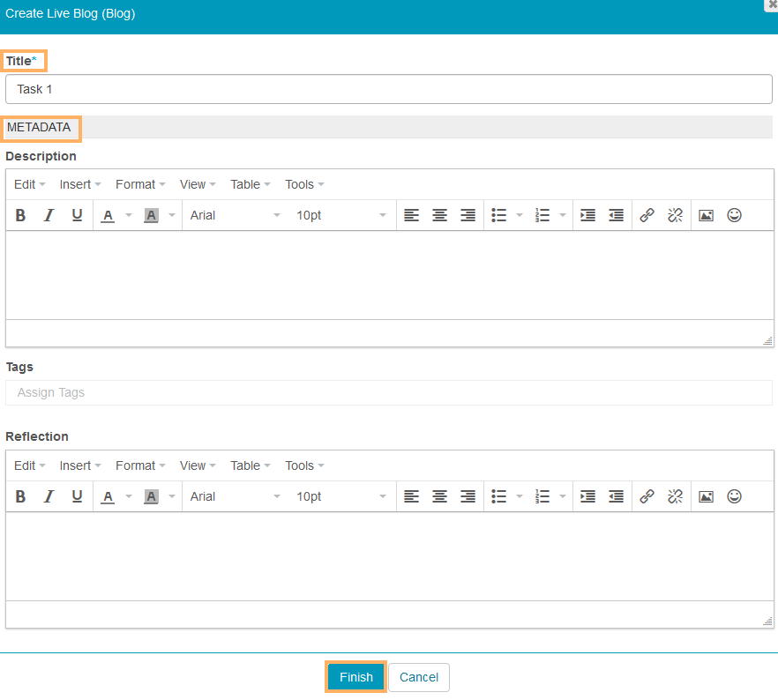Screen dimensions: 778x700
Task: Click the Assign Tags input field
Action: click(388, 392)
